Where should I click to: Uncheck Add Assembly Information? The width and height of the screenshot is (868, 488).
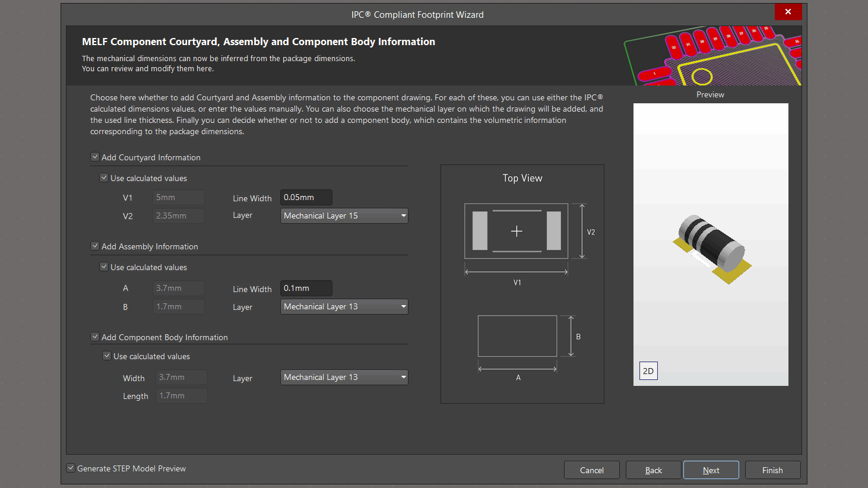click(95, 246)
